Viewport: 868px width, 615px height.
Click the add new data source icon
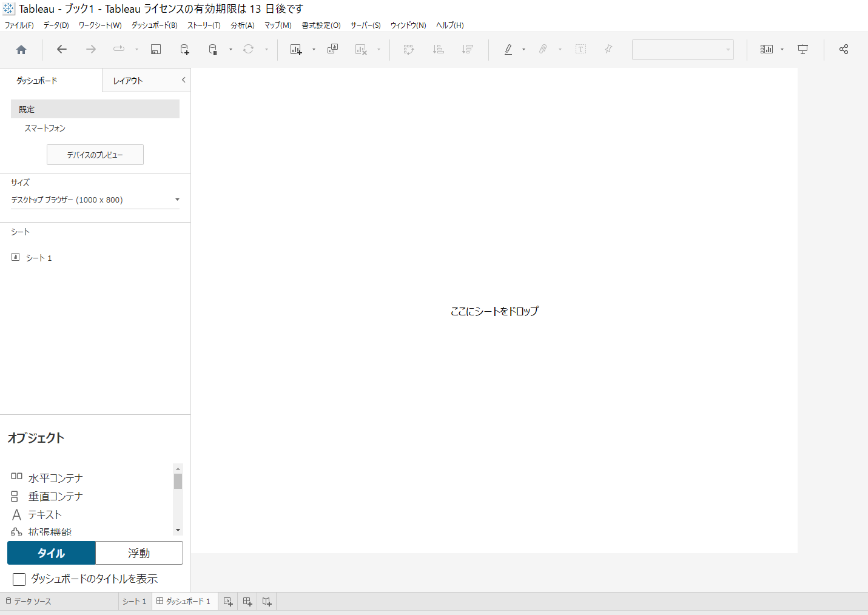coord(185,50)
